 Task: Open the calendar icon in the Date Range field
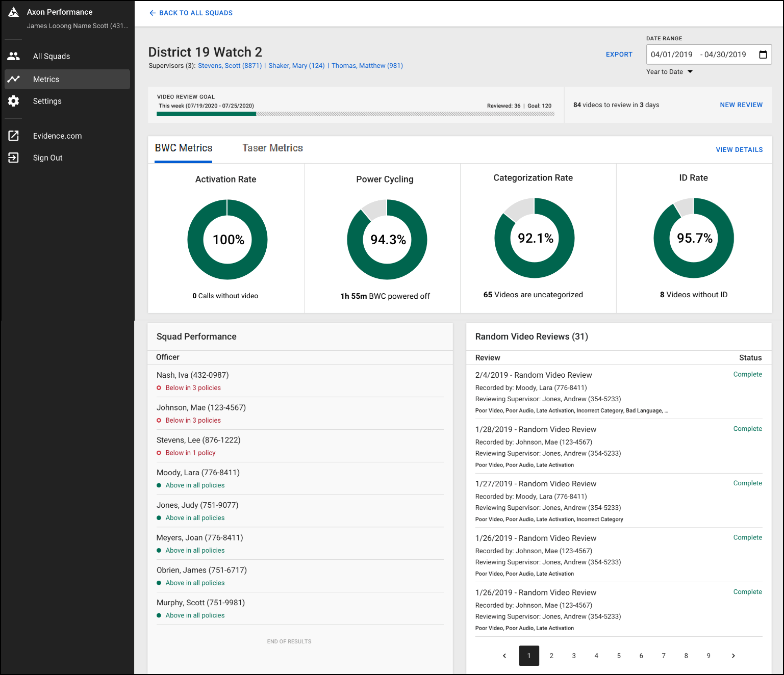(763, 54)
